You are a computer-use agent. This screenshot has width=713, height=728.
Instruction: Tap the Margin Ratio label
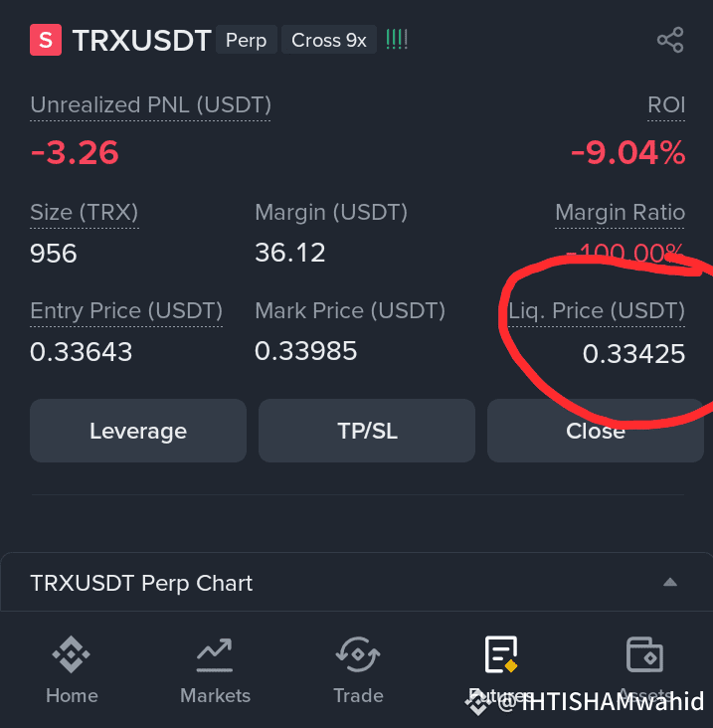[x=620, y=212]
